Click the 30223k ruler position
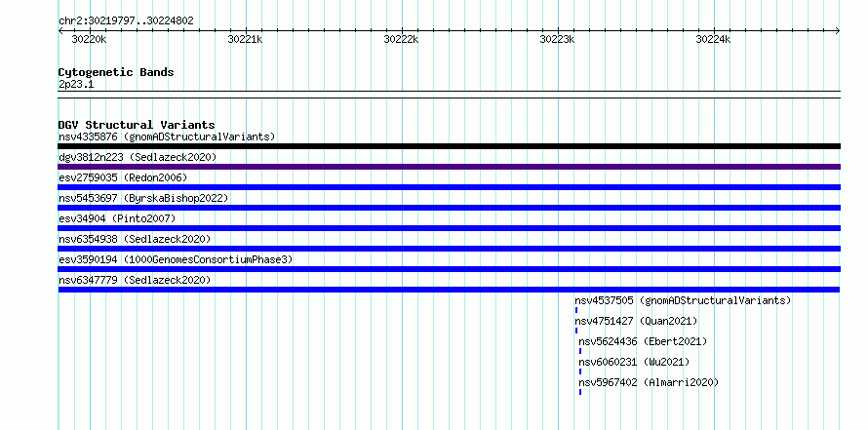This screenshot has height=430, width=868. pyautogui.click(x=558, y=39)
